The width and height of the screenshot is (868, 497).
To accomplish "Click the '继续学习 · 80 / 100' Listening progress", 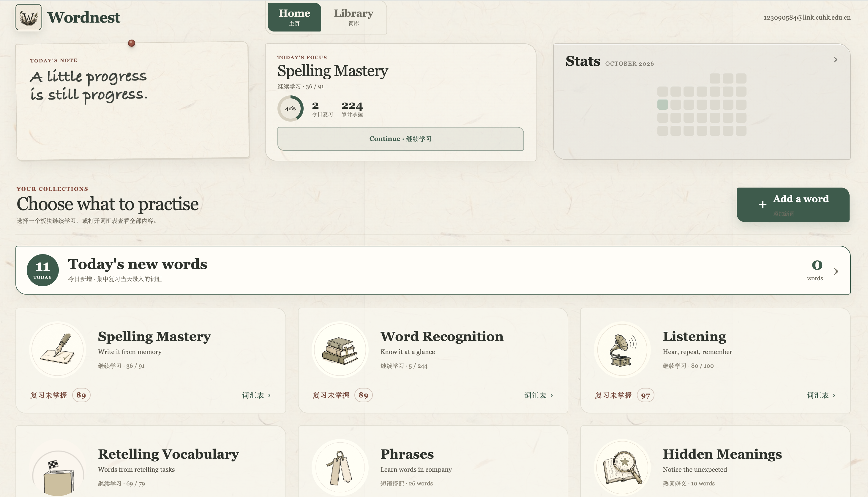I will [x=688, y=366].
